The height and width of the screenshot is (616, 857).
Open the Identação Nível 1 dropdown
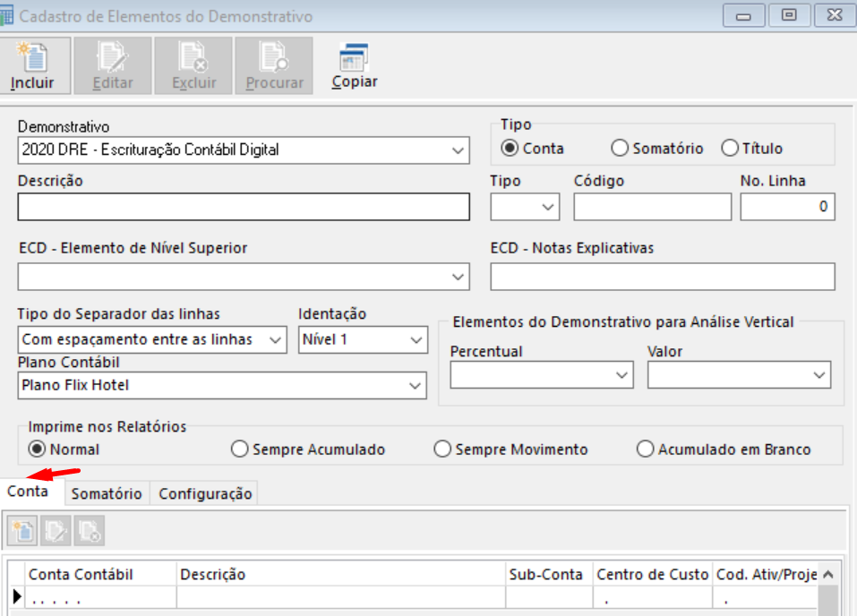pos(416,340)
